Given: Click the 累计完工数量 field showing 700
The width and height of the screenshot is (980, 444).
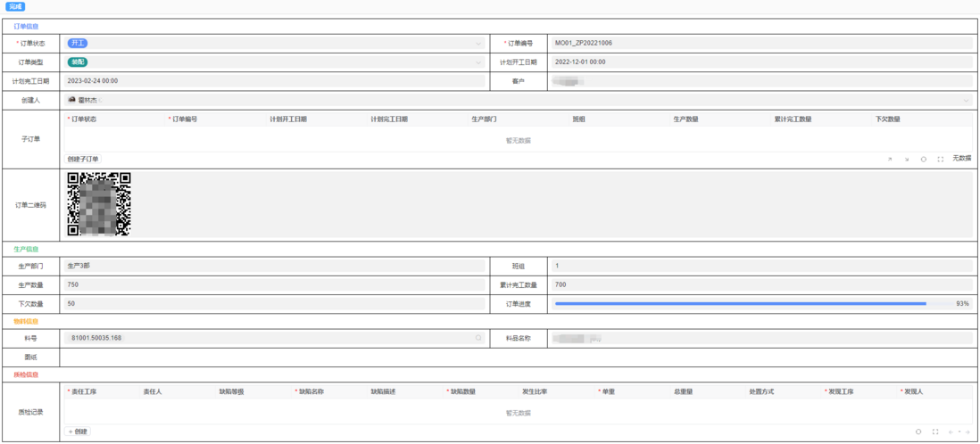Looking at the screenshot, I should (x=762, y=284).
